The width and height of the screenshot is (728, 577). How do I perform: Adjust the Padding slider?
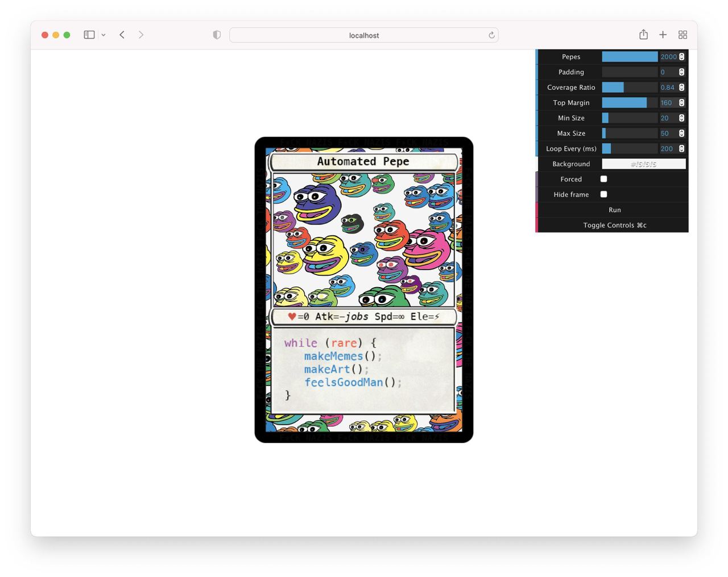(630, 72)
